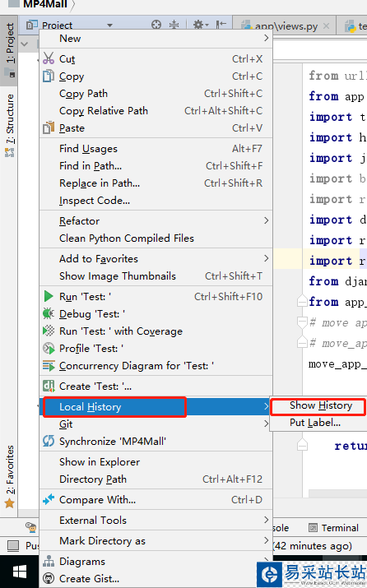This screenshot has width=367, height=588.
Task: Open the Windows Start menu
Action: [20, 572]
